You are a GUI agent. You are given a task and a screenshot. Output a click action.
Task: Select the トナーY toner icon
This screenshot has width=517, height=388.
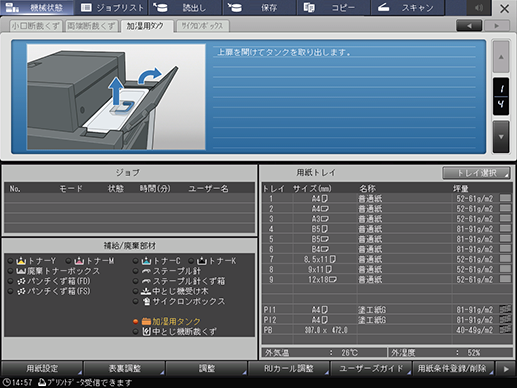(21, 261)
